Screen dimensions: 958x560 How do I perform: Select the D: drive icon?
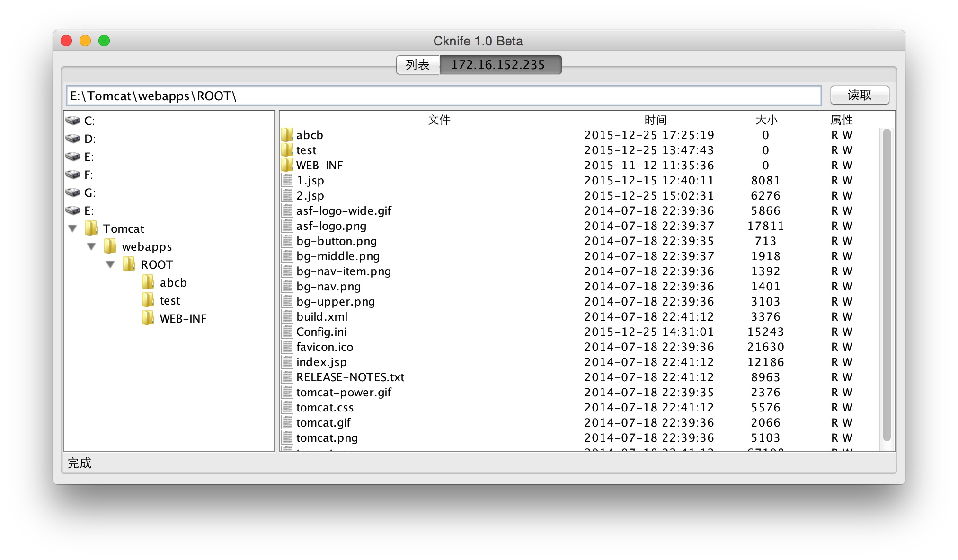(x=73, y=139)
